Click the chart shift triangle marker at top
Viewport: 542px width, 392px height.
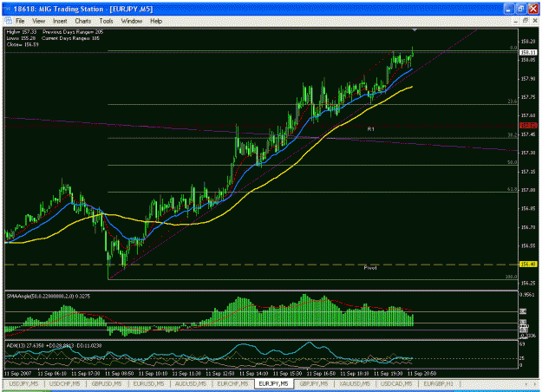pos(415,30)
